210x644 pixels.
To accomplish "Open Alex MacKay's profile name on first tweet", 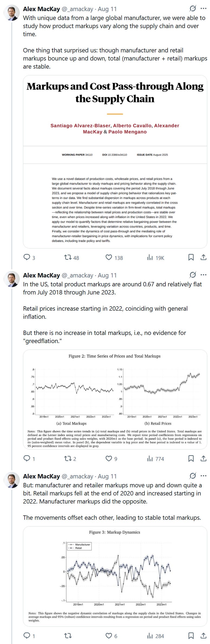I will point(41,9).
